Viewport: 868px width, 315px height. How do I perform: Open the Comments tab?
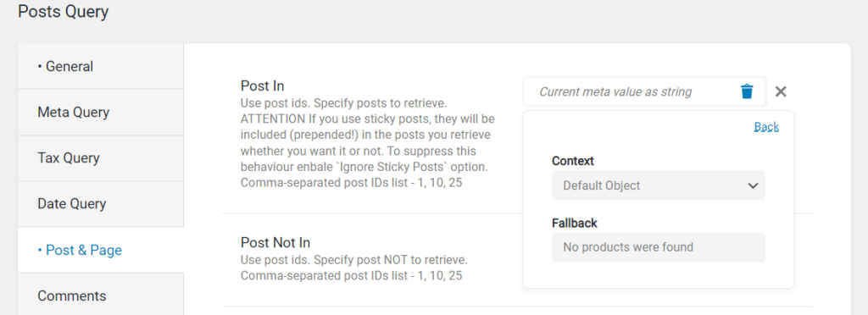[x=101, y=296]
